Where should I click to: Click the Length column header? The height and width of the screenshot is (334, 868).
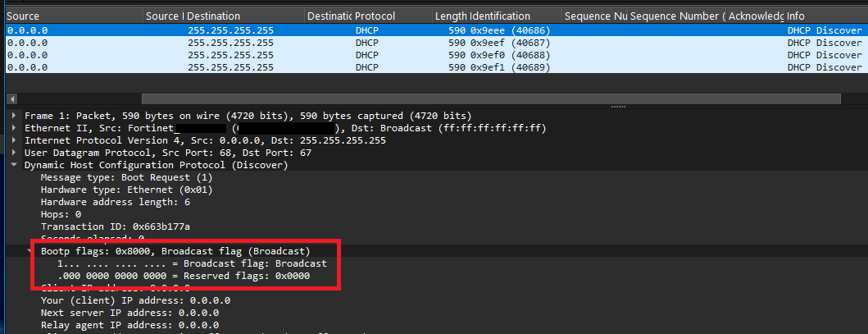click(450, 16)
